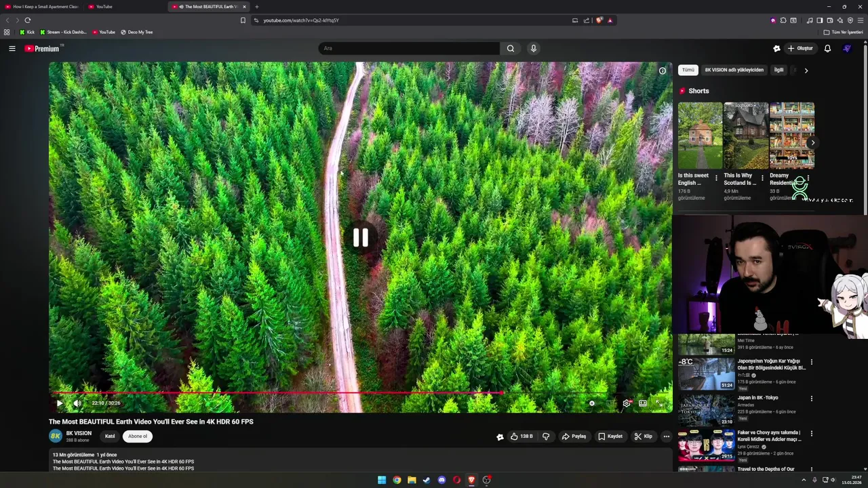Focus the Ara search field
Screen dimensions: 868x488
[x=409, y=48]
